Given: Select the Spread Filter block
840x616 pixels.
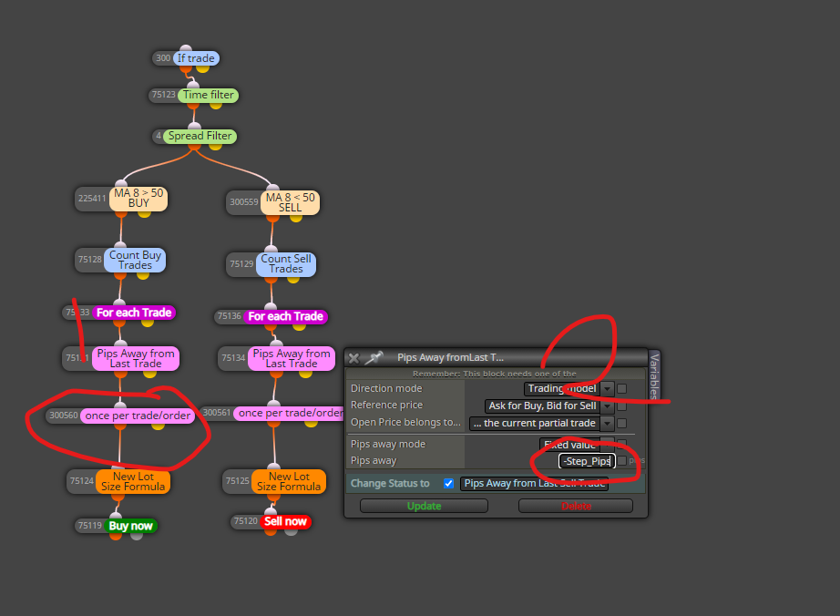Looking at the screenshot, I should [x=200, y=136].
